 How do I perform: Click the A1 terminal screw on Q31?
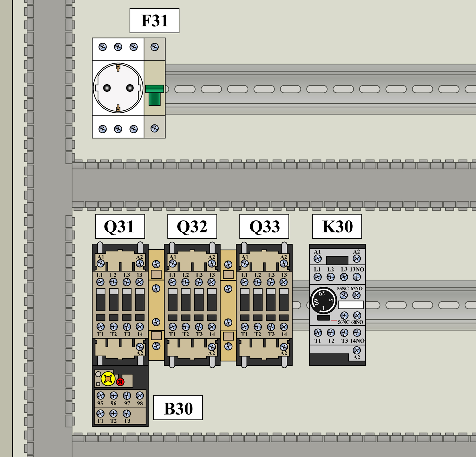(x=101, y=263)
